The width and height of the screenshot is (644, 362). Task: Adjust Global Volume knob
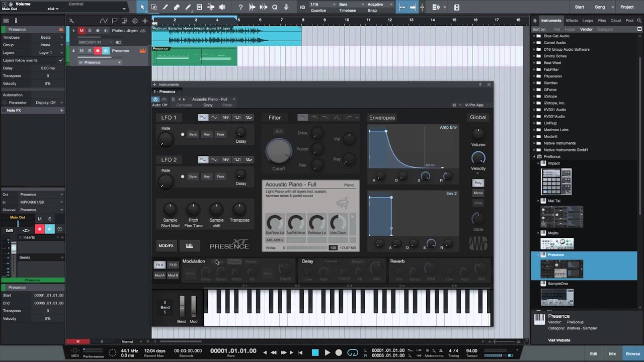[x=478, y=134]
